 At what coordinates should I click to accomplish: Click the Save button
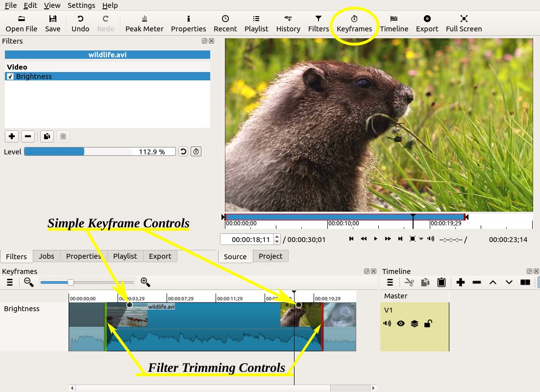[52, 23]
